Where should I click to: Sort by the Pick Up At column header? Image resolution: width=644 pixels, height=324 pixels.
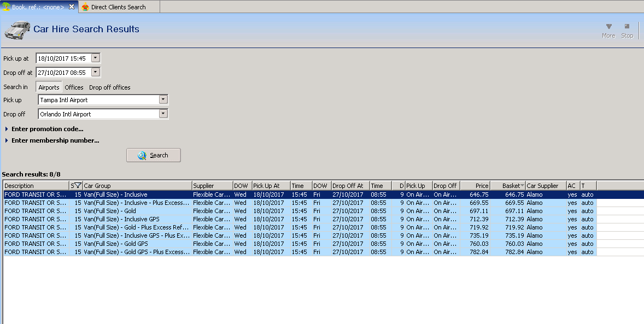tap(271, 186)
